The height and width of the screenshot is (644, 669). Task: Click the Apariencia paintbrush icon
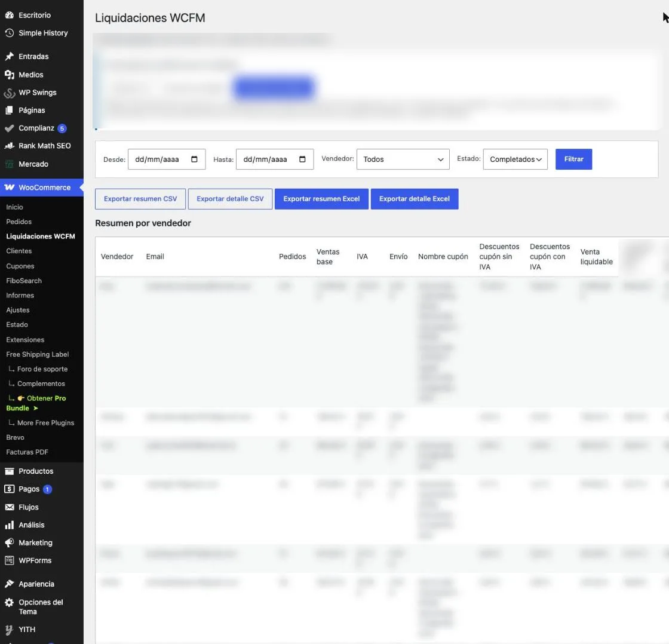10,584
